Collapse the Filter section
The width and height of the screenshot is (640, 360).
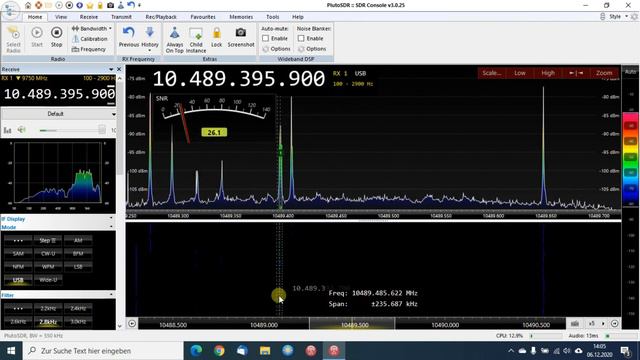111,294
